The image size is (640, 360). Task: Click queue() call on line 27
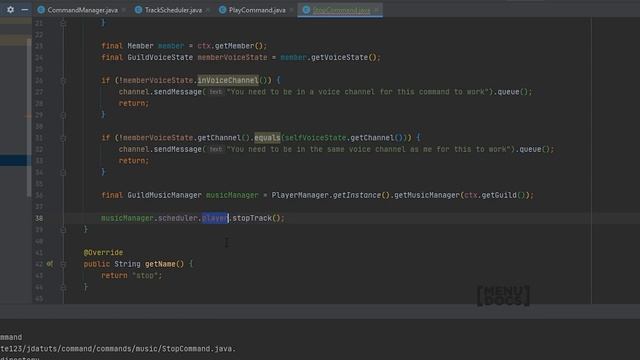click(x=513, y=92)
